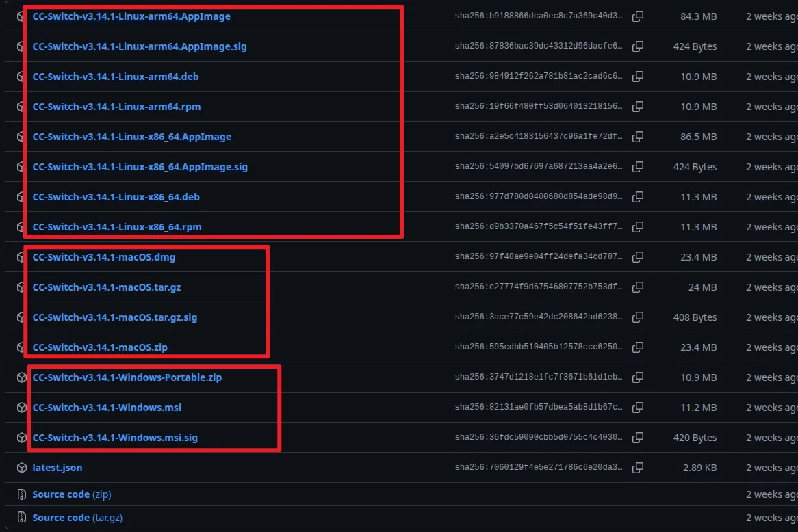Screen dimensions: 798x532
Task: Download CC-Switch-v3.14.1-Linux-x86_64.deb
Action: (x=116, y=196)
